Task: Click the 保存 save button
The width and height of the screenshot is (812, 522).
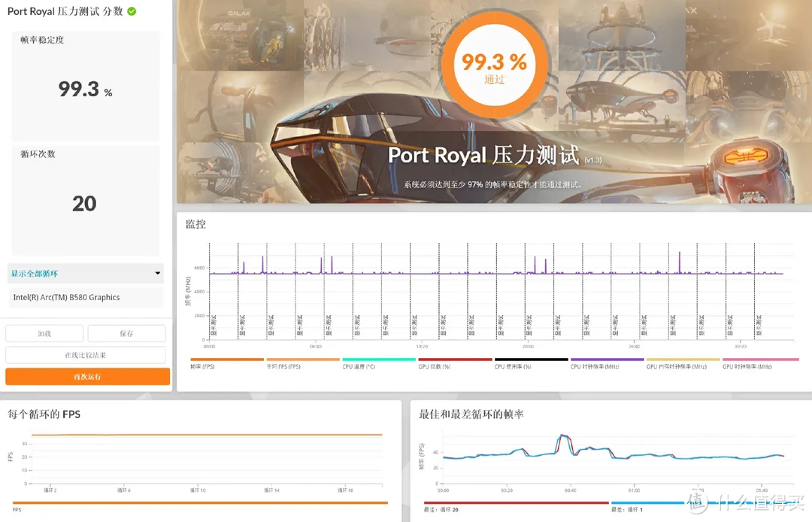Action: pos(126,333)
